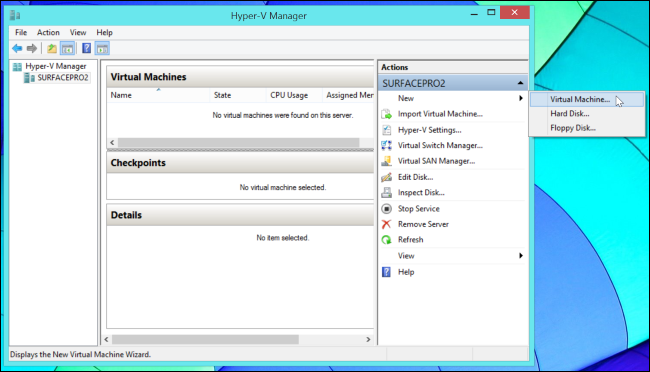Image resolution: width=650 pixels, height=372 pixels.
Task: Expand the View submenu arrow in Actions
Action: (521, 256)
